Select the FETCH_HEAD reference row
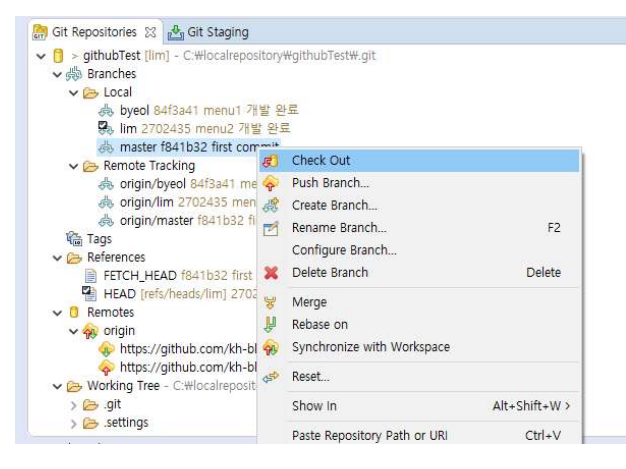The image size is (626, 469). pyautogui.click(x=169, y=276)
